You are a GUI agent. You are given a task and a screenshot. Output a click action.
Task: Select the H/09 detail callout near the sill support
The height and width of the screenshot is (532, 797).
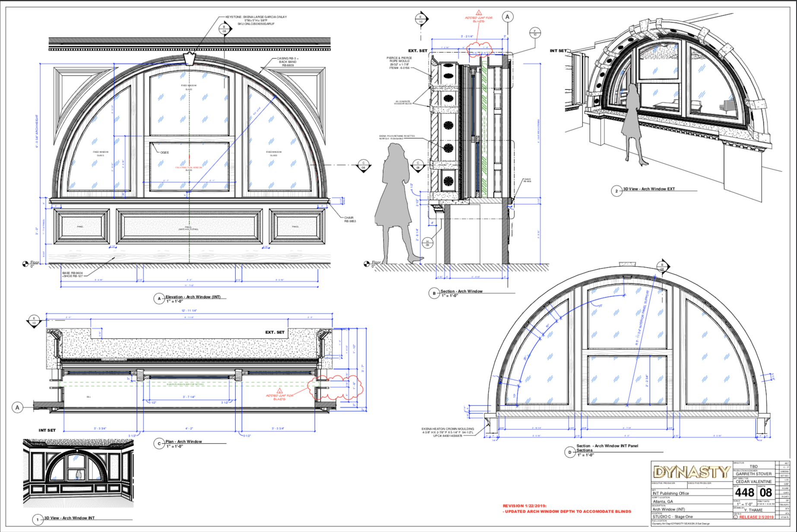(427, 243)
